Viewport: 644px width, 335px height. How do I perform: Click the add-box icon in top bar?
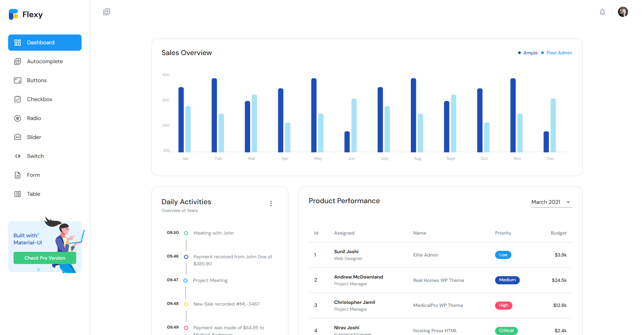(107, 12)
